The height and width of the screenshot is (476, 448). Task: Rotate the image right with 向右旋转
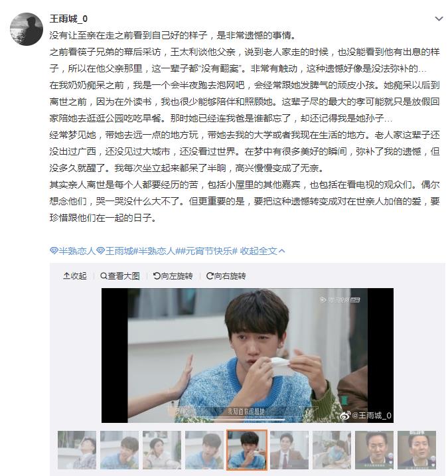pos(226,276)
